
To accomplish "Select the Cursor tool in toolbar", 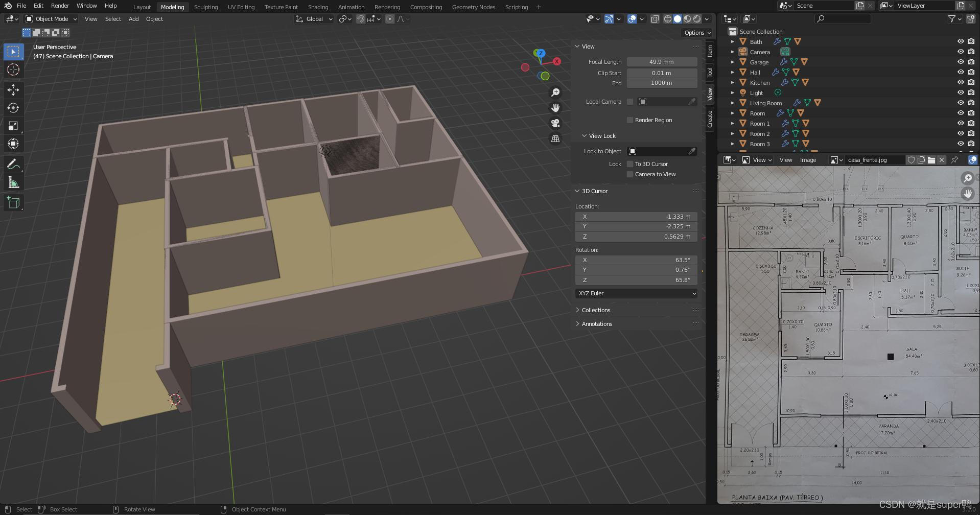I will coord(13,70).
